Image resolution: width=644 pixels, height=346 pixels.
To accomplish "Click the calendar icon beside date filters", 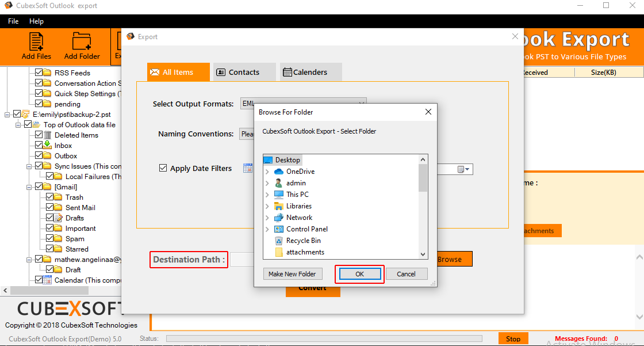I will (248, 168).
